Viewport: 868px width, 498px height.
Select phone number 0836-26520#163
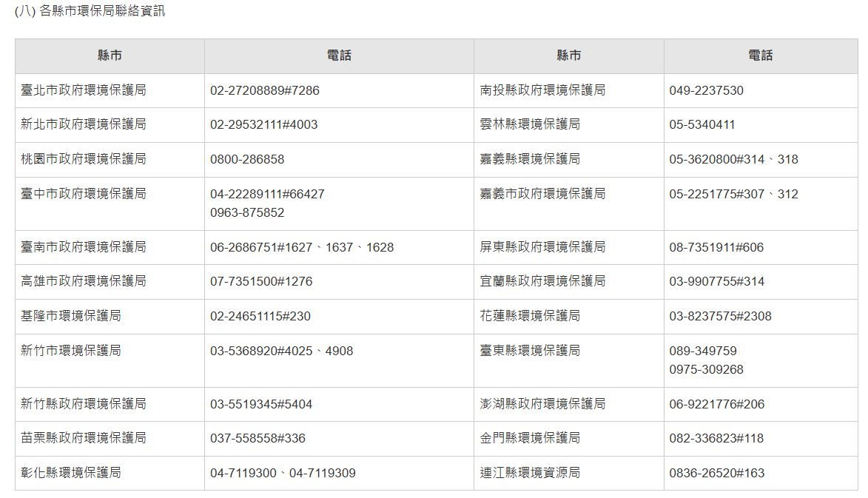click(717, 473)
